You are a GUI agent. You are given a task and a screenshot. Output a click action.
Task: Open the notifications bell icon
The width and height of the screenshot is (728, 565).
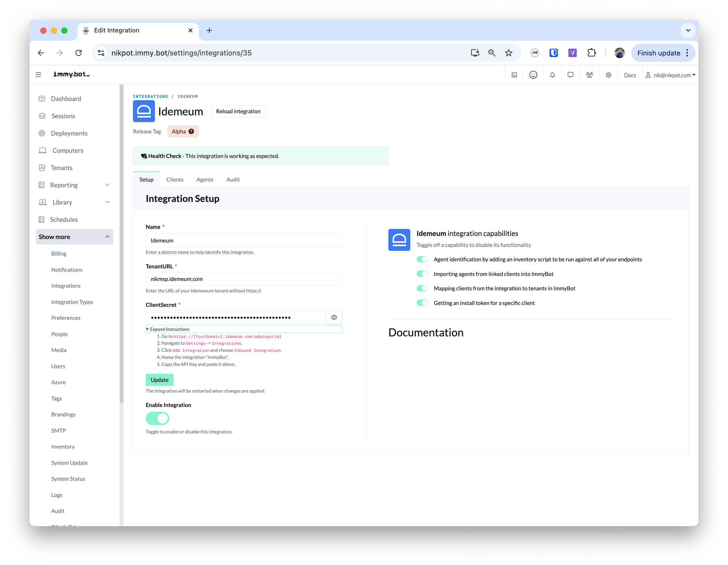(x=552, y=75)
